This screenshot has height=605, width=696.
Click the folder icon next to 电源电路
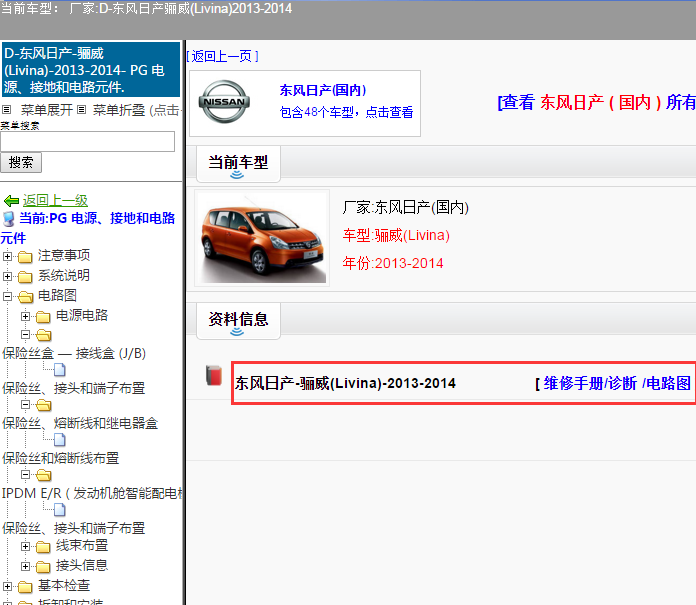tap(43, 317)
